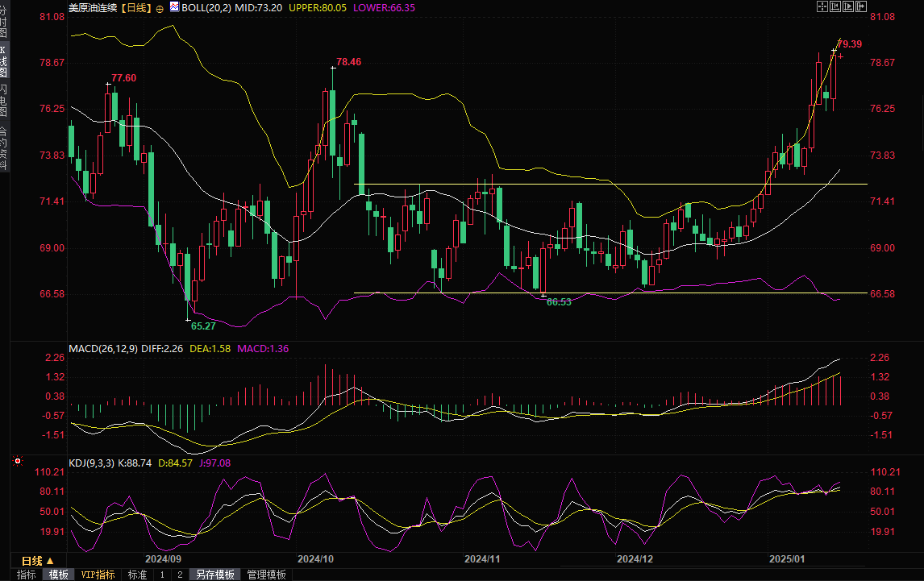Open the VIP指标 tab
This screenshot has height=581, width=924.
pyautogui.click(x=98, y=575)
